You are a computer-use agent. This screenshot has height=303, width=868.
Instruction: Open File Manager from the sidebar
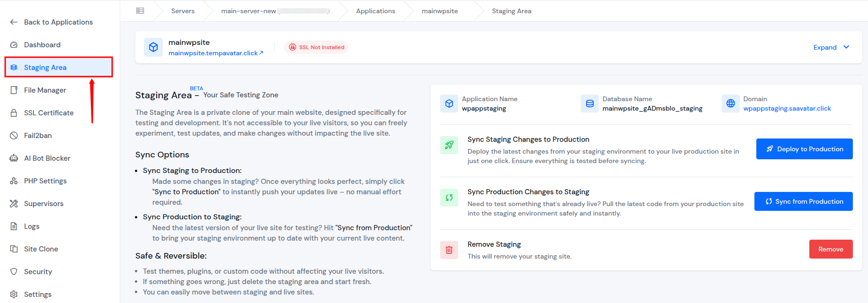(x=60, y=90)
